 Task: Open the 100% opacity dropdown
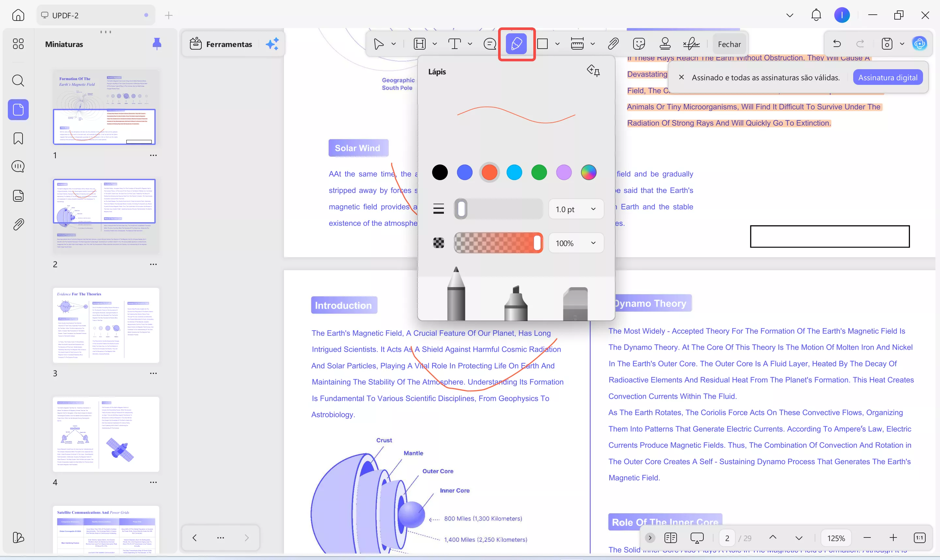pos(576,243)
